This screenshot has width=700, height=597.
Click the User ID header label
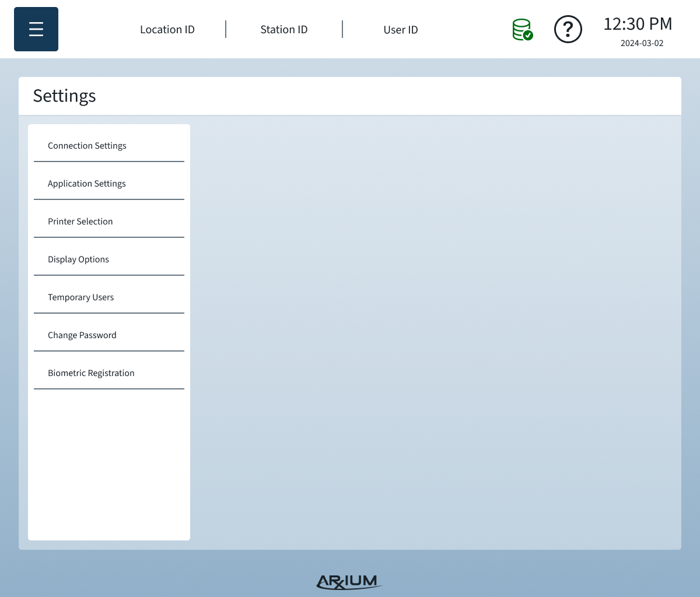point(401,30)
